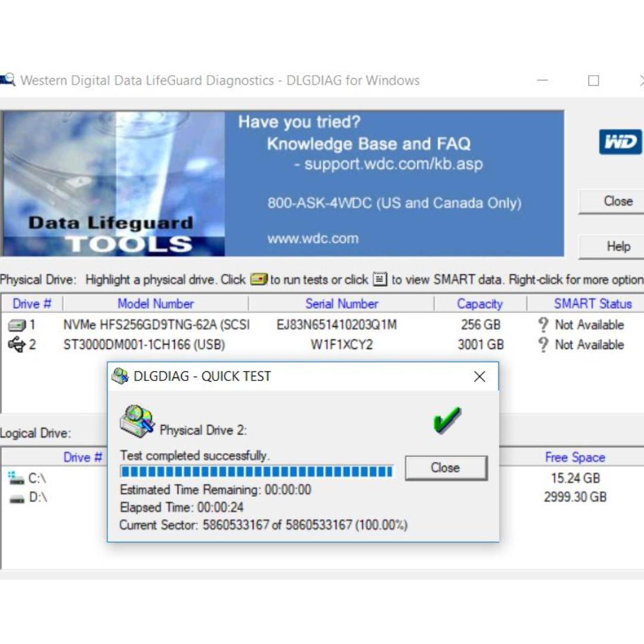The image size is (644, 644).
Task: Click Not Available status for drive 1
Action: click(589, 325)
